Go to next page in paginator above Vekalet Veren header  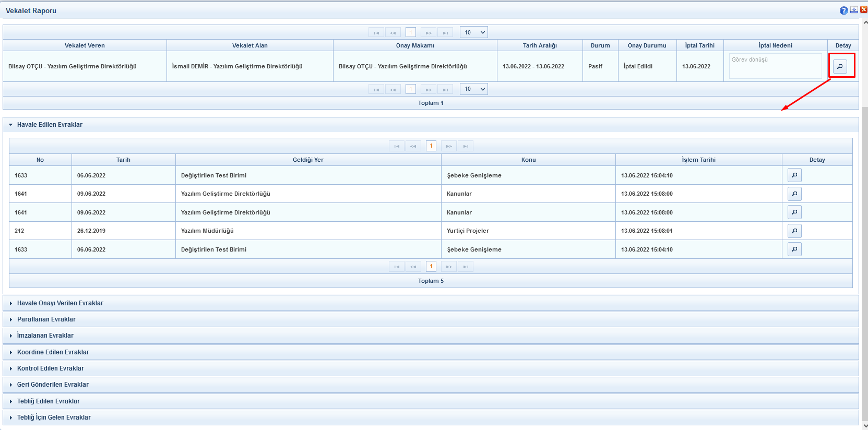tap(428, 32)
